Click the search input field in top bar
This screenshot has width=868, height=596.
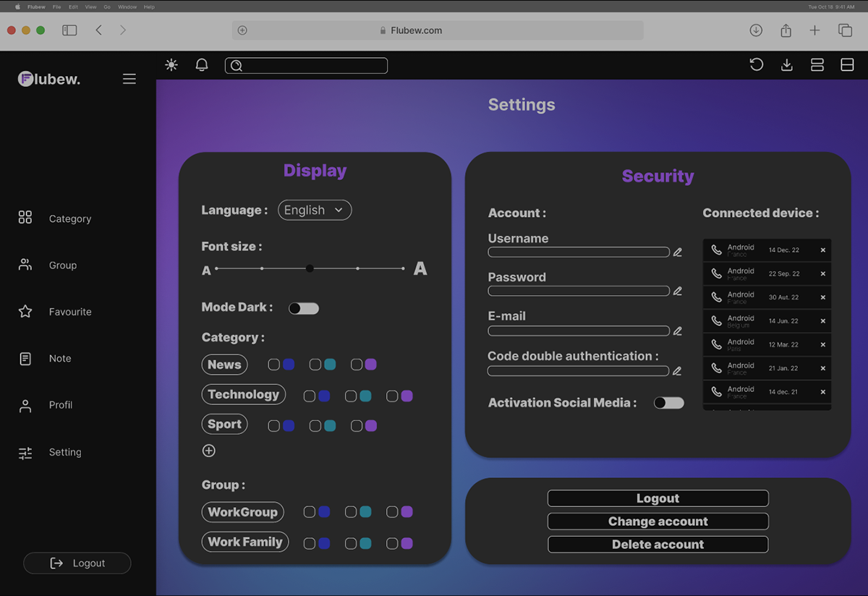[x=306, y=66]
